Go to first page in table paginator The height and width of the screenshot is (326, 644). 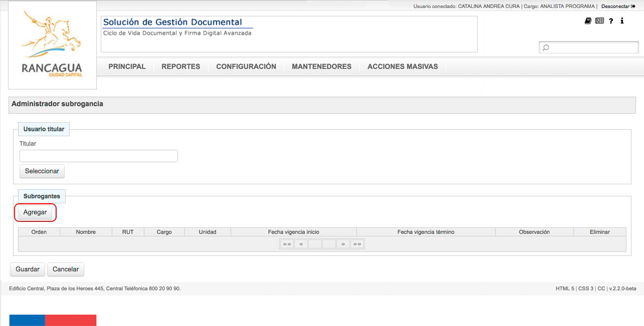click(x=287, y=244)
